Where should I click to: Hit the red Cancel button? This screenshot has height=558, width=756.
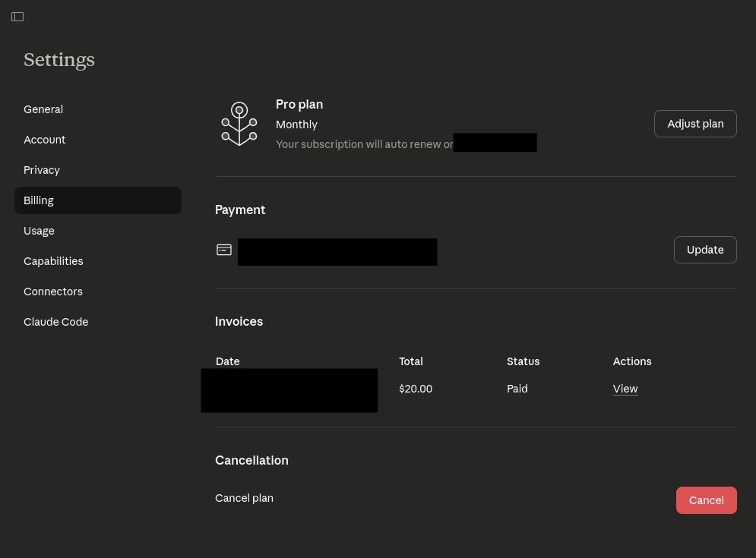tap(706, 500)
